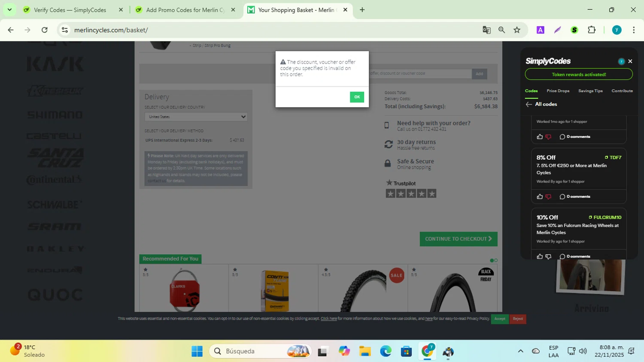The image size is (644, 362).
Task: Open the SimplyCodes account avatar
Action: (x=621, y=61)
